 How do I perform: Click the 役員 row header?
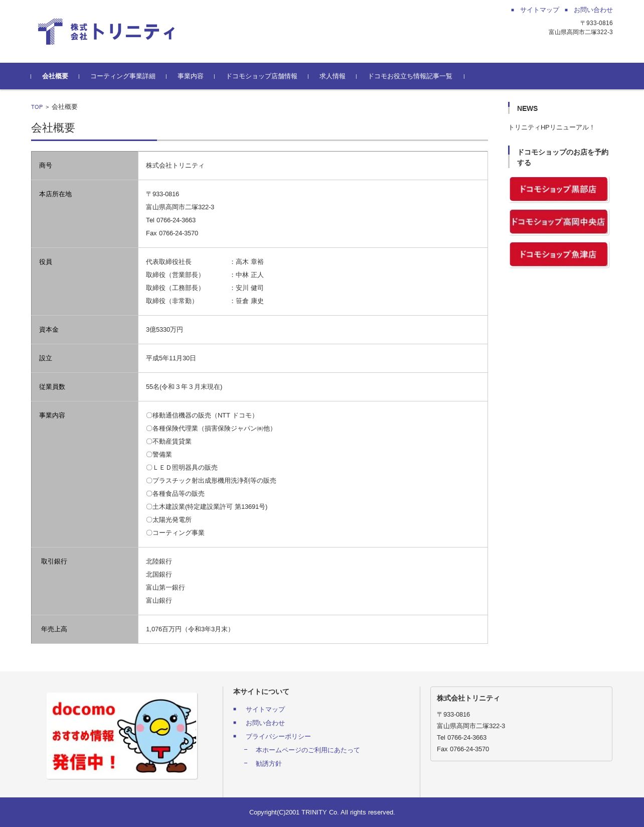pyautogui.click(x=85, y=282)
